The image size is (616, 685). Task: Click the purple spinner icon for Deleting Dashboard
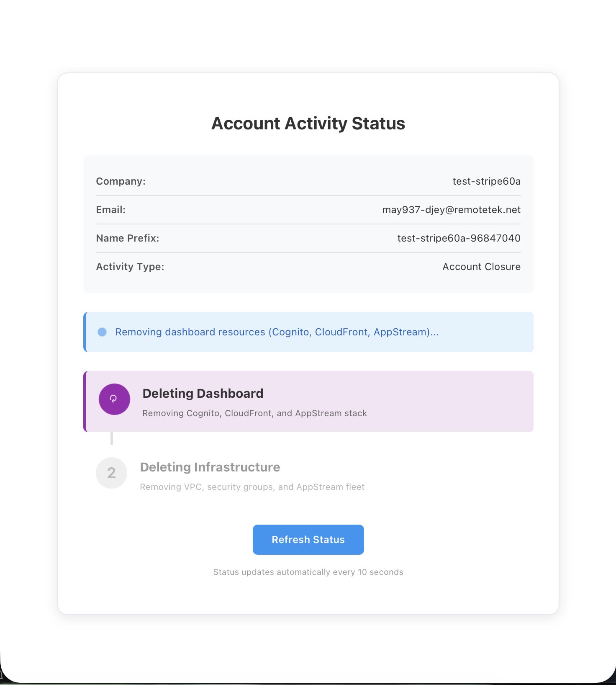click(114, 399)
